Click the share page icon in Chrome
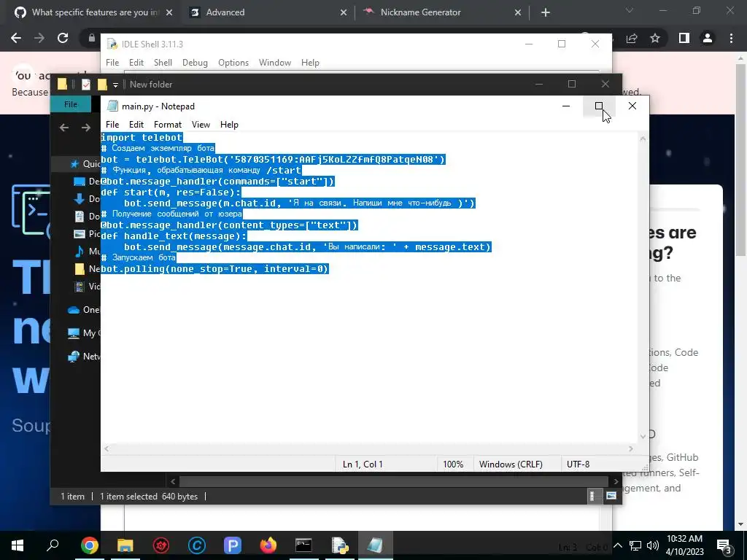747x560 pixels. coord(632,38)
